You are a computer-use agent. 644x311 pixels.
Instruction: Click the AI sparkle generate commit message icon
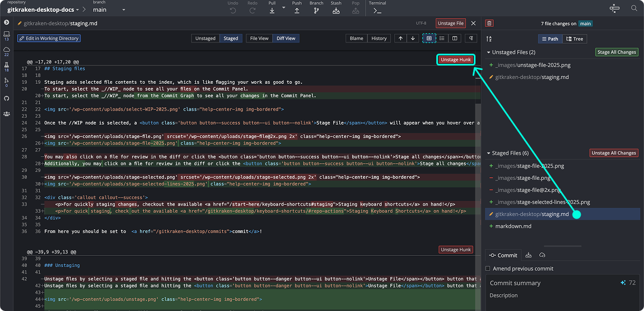pos(623,283)
